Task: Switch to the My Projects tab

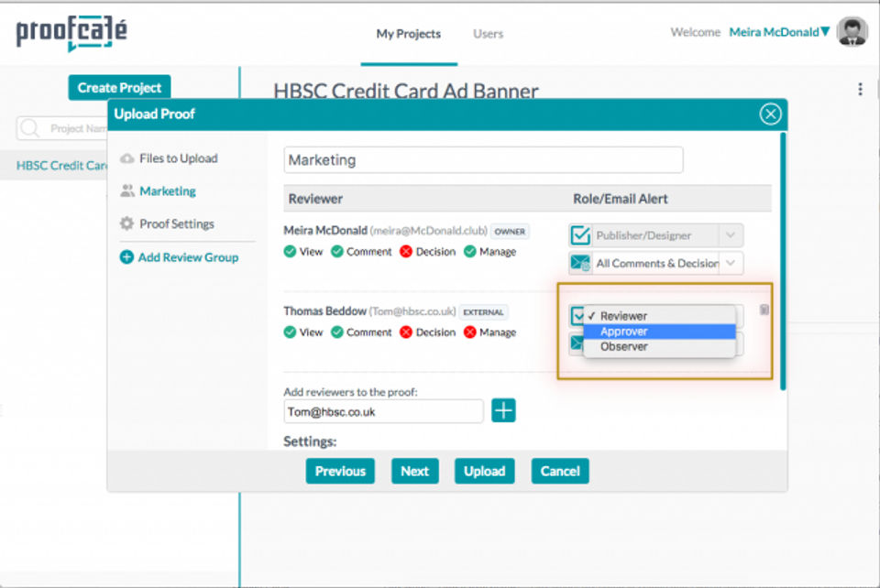Action: point(409,34)
